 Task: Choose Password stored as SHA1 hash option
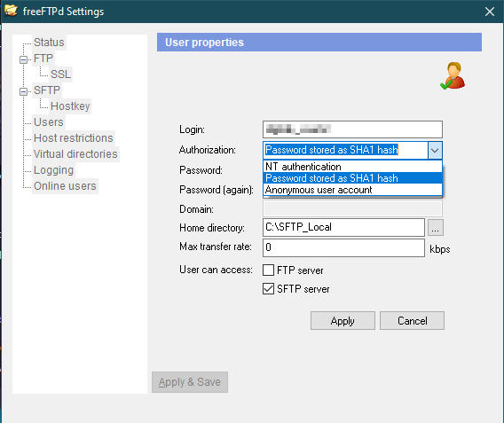click(352, 178)
